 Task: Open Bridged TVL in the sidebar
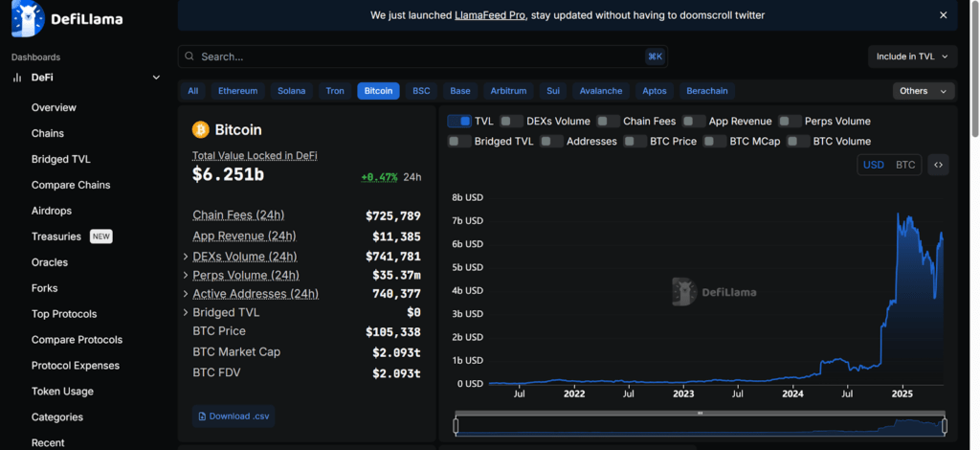pyautogui.click(x=60, y=159)
